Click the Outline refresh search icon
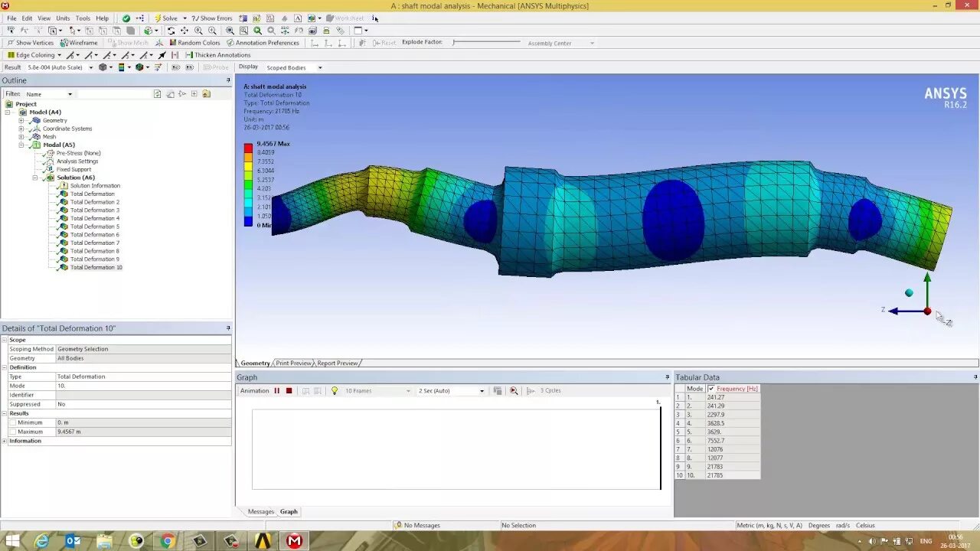980x551 pixels. tap(158, 94)
